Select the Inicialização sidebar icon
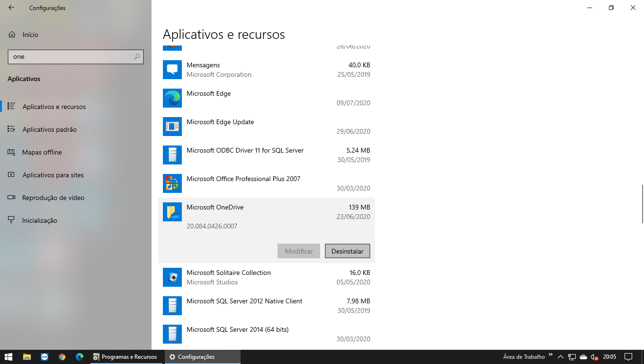644x364 pixels. click(x=11, y=220)
